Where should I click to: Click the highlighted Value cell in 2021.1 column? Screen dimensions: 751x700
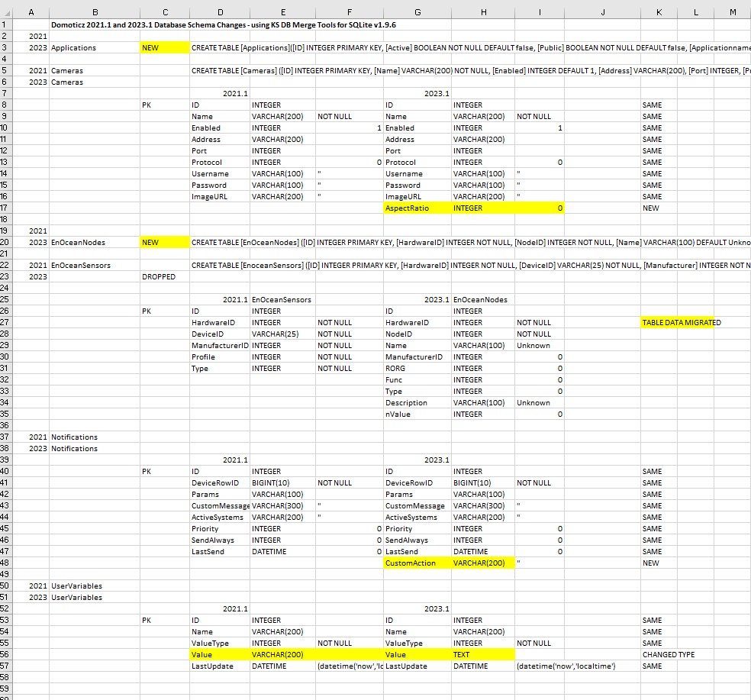coord(220,654)
